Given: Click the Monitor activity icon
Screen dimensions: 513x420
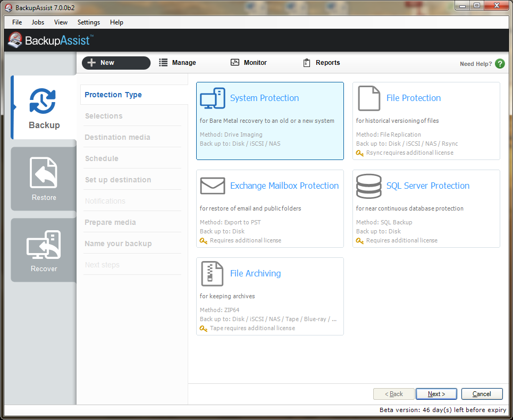Looking at the screenshot, I should tap(235, 63).
